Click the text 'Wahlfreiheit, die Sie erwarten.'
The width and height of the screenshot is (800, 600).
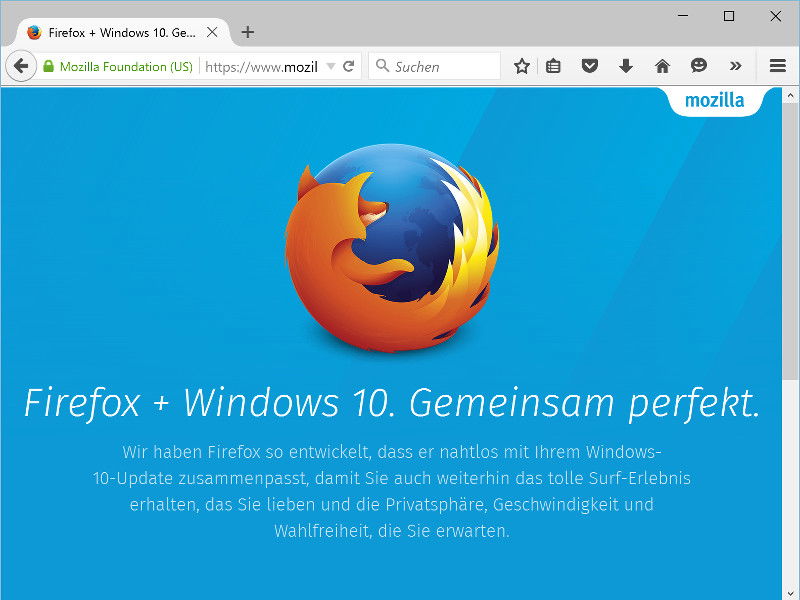(392, 531)
